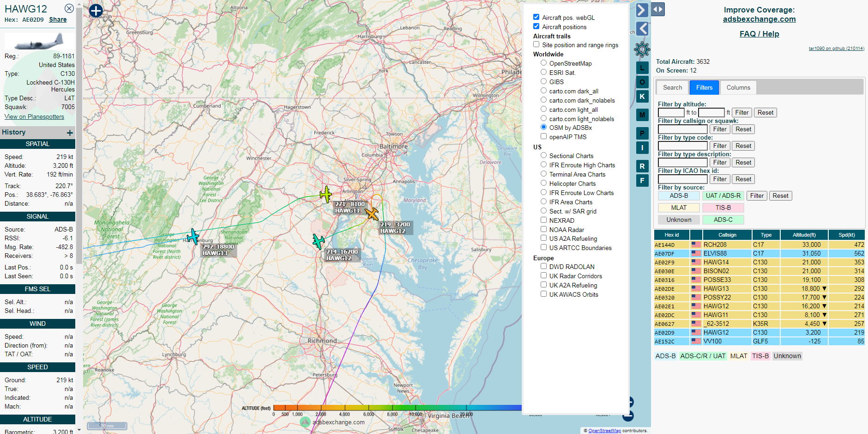Viewport: 868px width, 434px height.
Task: Click the US flag in RCH208 row
Action: point(696,245)
